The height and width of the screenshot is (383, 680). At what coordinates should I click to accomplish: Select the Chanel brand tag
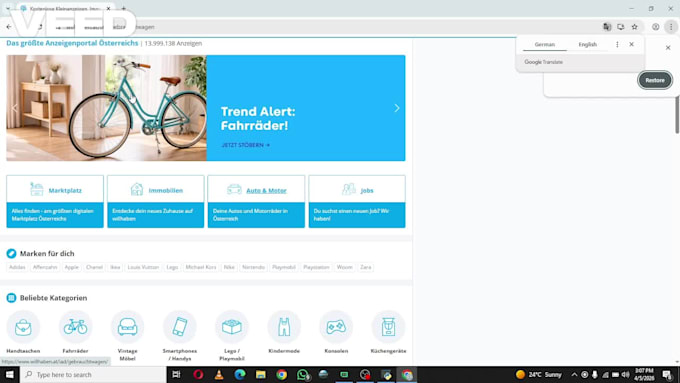[94, 267]
